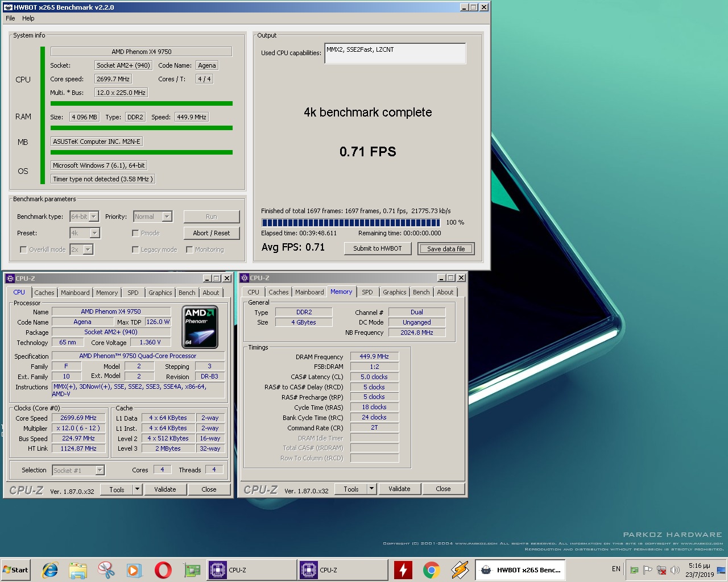Click the 0.71 FPS result text
The image size is (728, 582).
[x=368, y=152]
